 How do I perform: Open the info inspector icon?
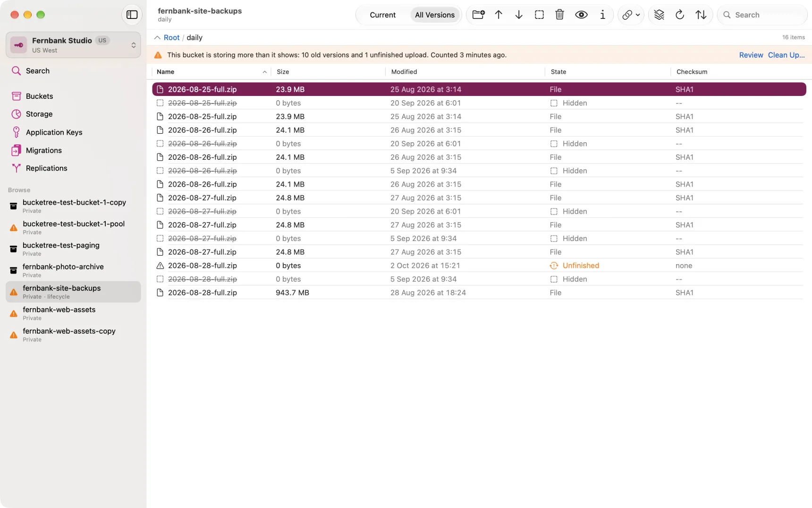[602, 15]
